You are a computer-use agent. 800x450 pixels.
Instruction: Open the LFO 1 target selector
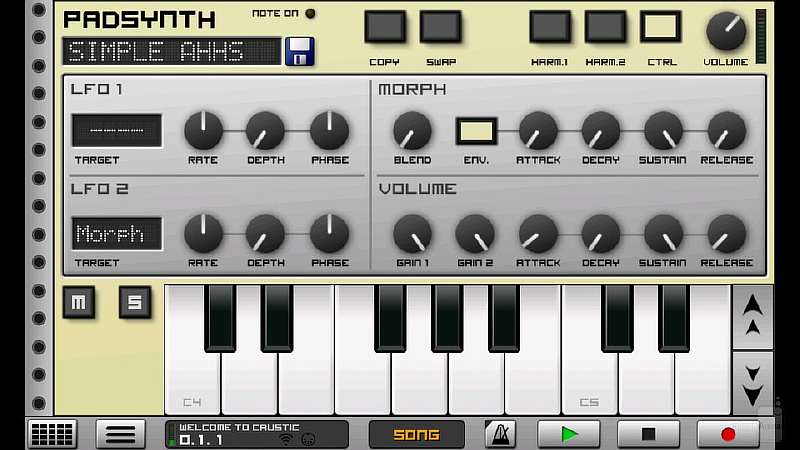[x=116, y=131]
